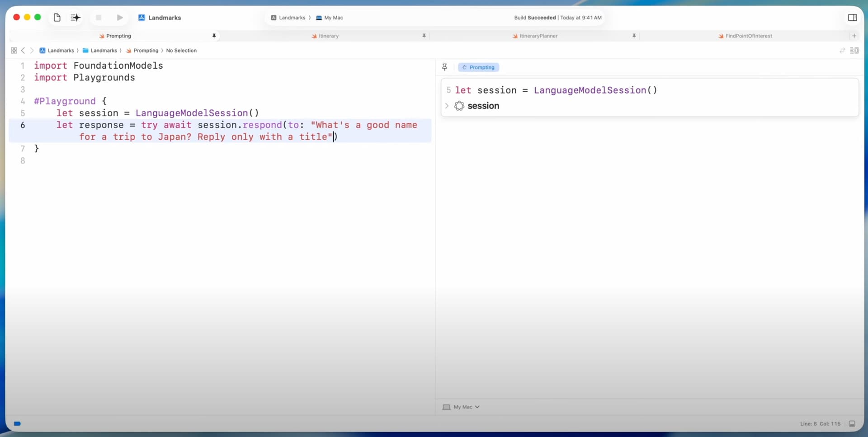868x437 pixels.
Task: Click the blue status indicator at bottom left
Action: [x=17, y=423]
